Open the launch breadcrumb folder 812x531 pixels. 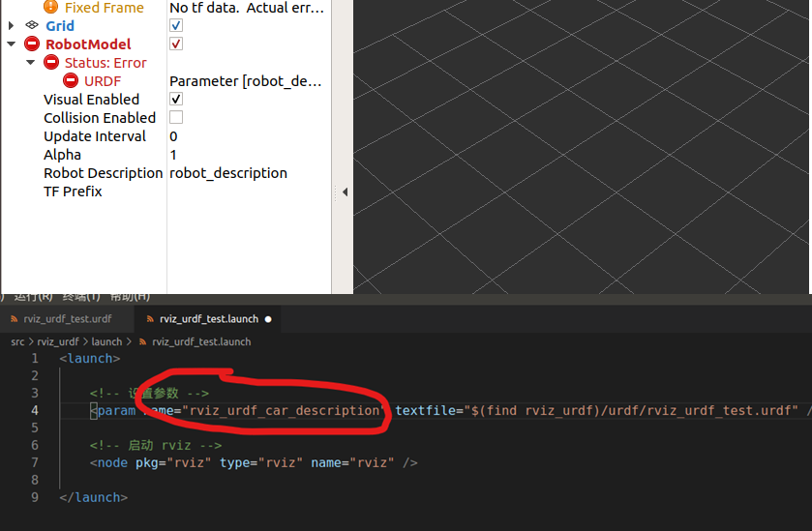pos(106,342)
